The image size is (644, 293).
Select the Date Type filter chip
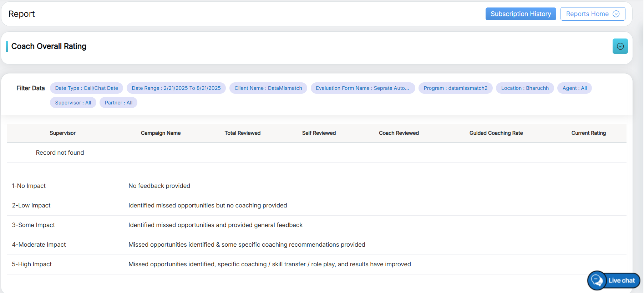(86, 88)
